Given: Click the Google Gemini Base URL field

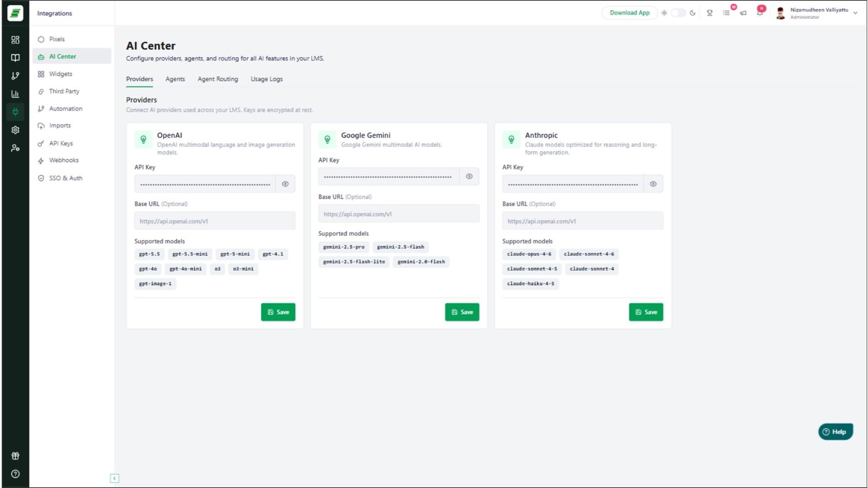Looking at the screenshot, I should [399, 214].
